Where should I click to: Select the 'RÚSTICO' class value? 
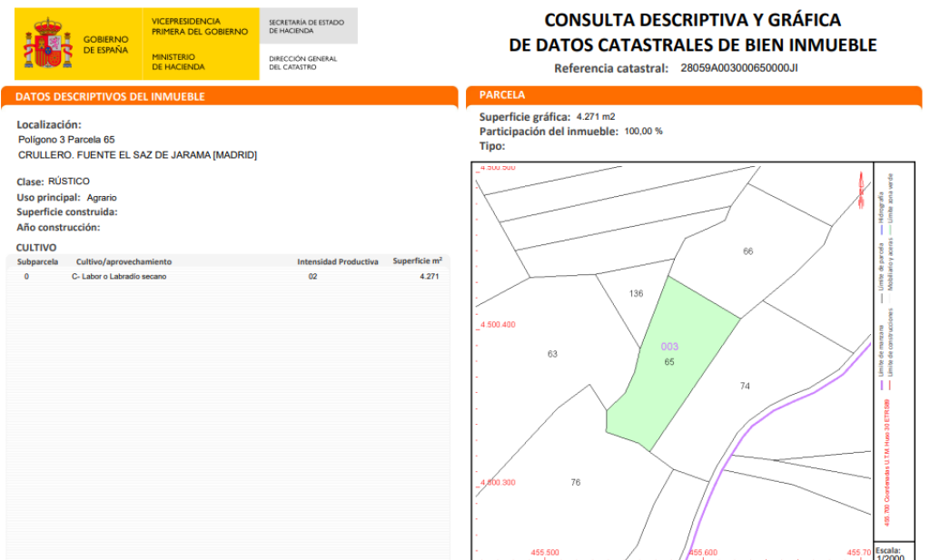click(69, 182)
